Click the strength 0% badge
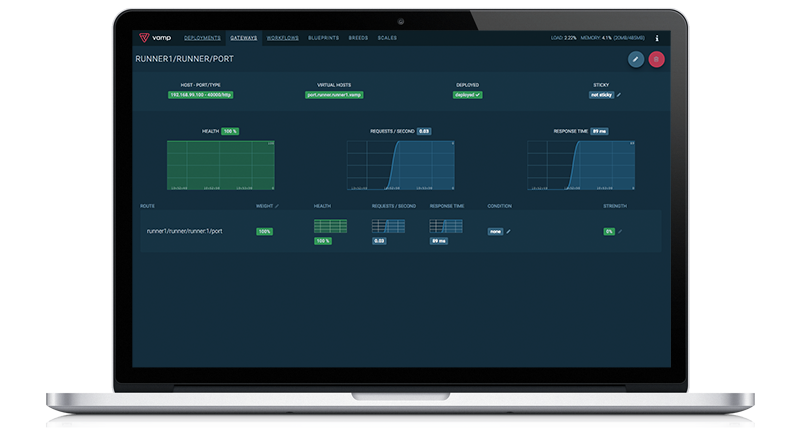Viewport: 800px width, 435px height. pyautogui.click(x=609, y=232)
